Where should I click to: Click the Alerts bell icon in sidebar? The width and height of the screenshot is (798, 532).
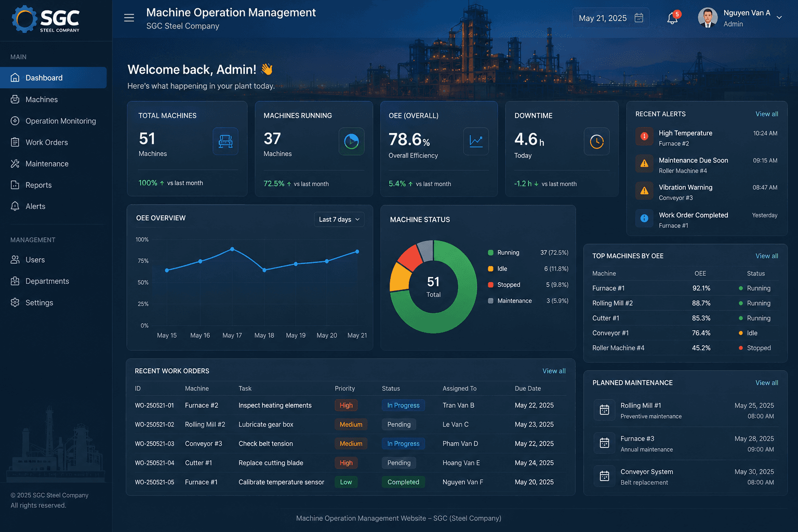[x=15, y=206]
